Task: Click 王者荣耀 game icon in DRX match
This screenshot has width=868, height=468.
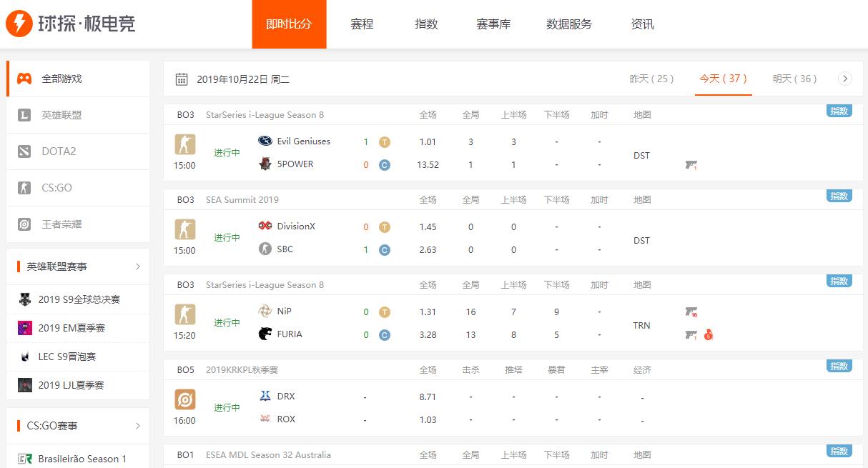Action: [184, 399]
